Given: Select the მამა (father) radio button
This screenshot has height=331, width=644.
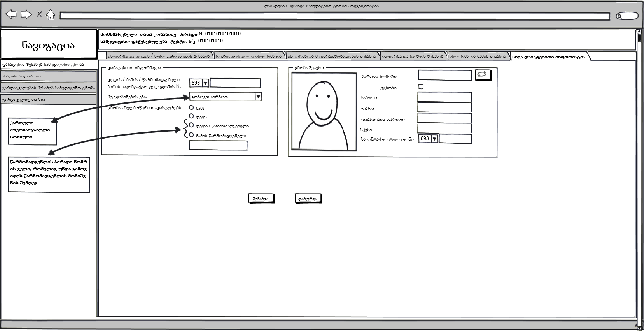Looking at the screenshot, I should [191, 107].
